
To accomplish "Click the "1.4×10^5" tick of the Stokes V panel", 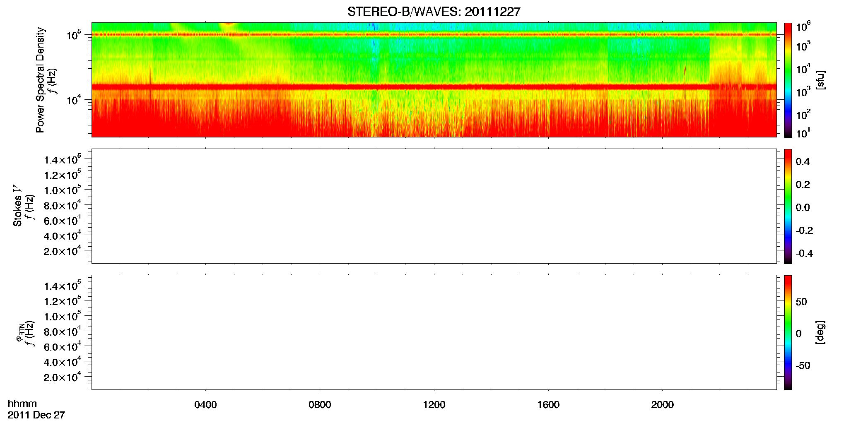I will click(63, 159).
